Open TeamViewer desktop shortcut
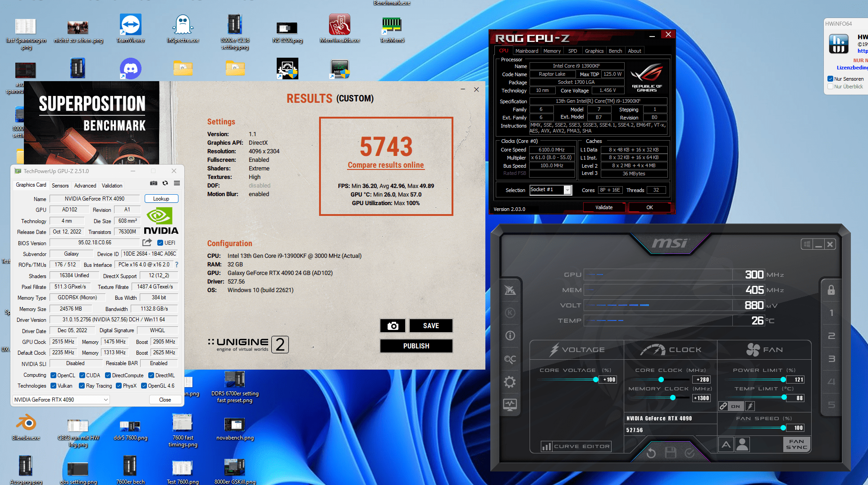This screenshot has width=868, height=485. coord(131,28)
